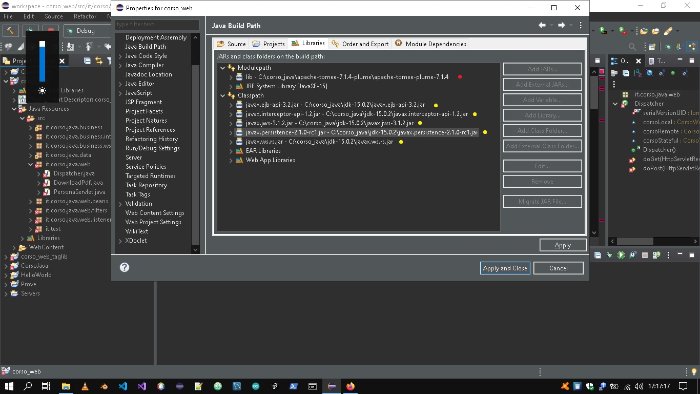Open the File Explorer taskbar icon
The image size is (700, 394).
point(66,386)
